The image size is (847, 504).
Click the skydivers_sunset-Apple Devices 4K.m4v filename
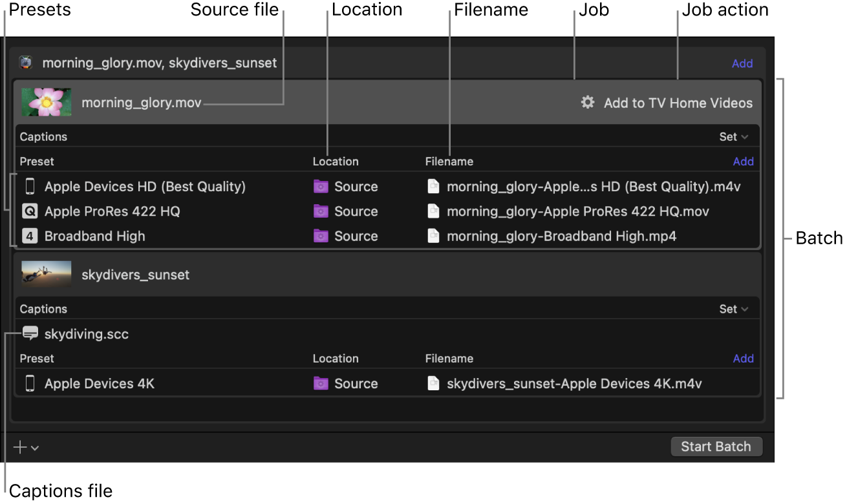[x=574, y=384]
